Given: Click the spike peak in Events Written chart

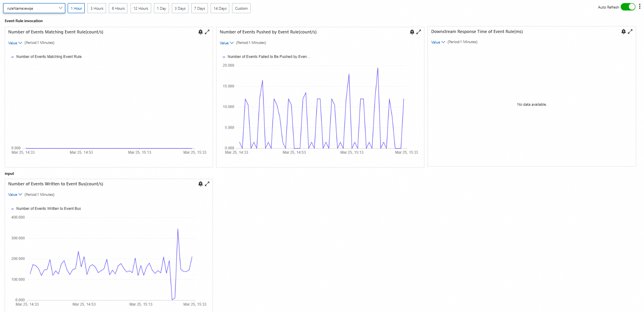Looking at the screenshot, I should (178, 229).
